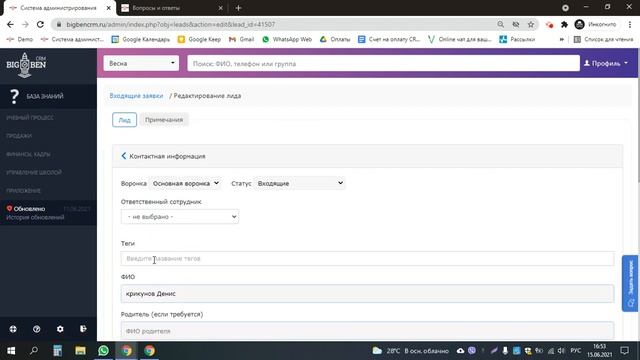The width and height of the screenshot is (640, 360).
Task: Open the Google Календарь bookmark
Action: click(141, 39)
